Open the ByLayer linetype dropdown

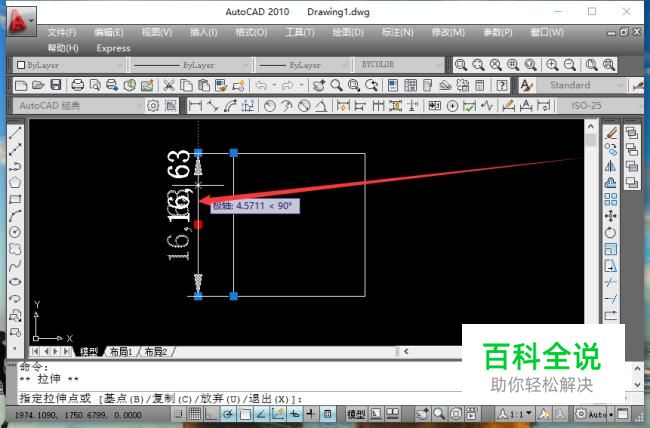(191, 65)
